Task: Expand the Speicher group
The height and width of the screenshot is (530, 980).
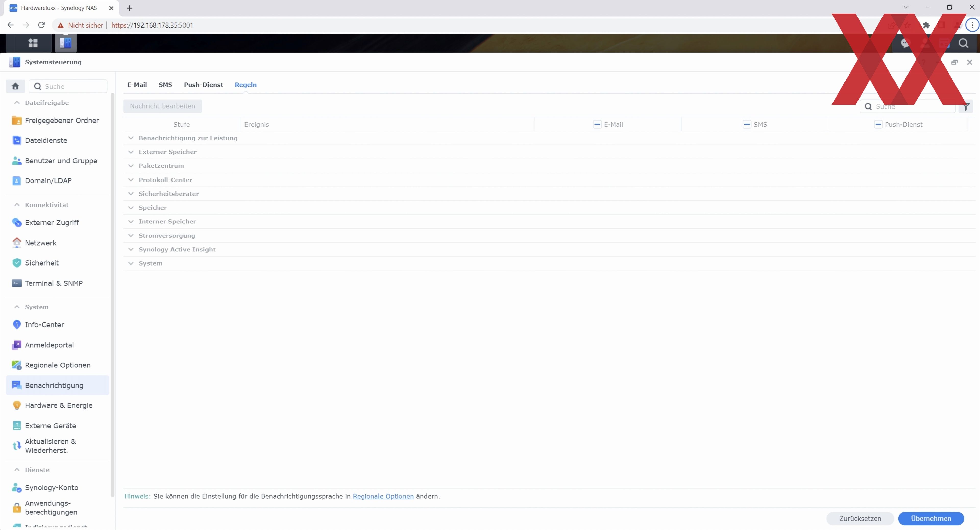Action: click(x=131, y=208)
